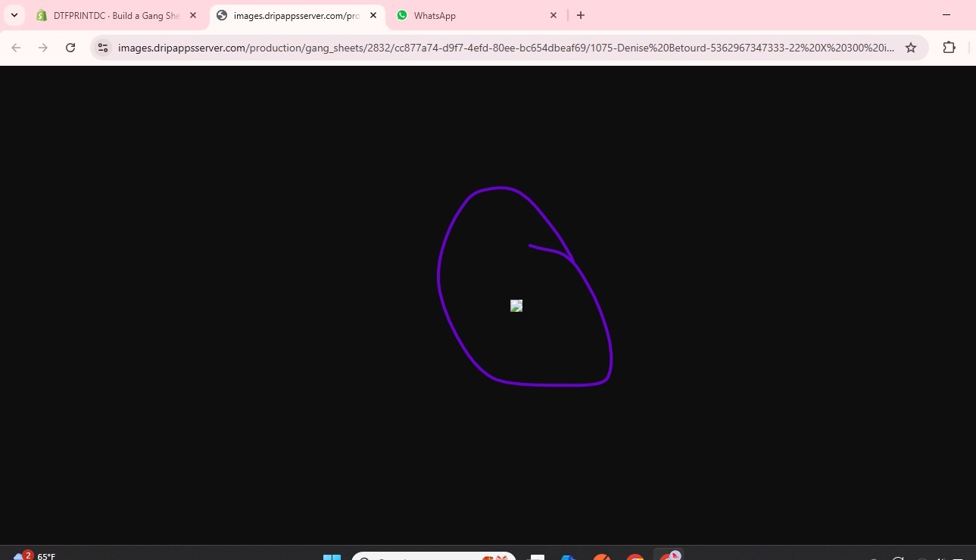Focus the address bar URL
This screenshot has height=560, width=976.
point(506,48)
